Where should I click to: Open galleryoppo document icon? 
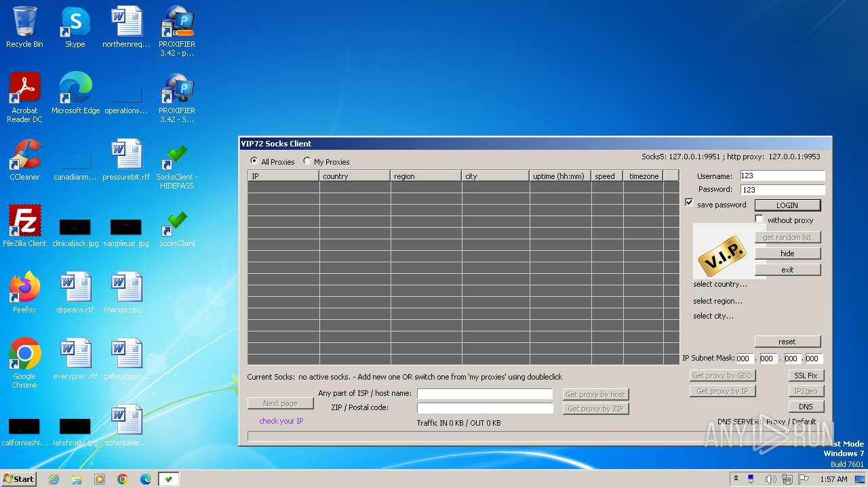click(126, 359)
